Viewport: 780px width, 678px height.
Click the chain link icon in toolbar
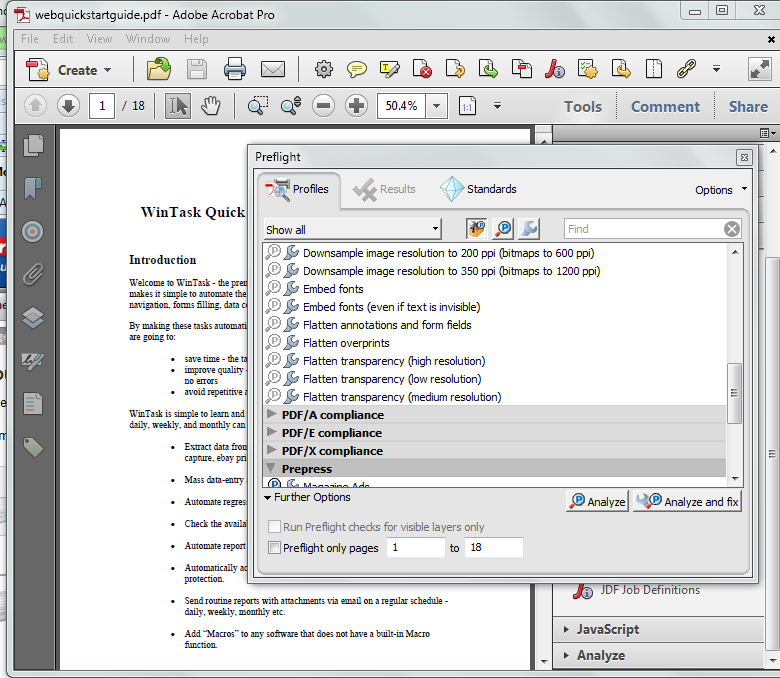tap(686, 69)
